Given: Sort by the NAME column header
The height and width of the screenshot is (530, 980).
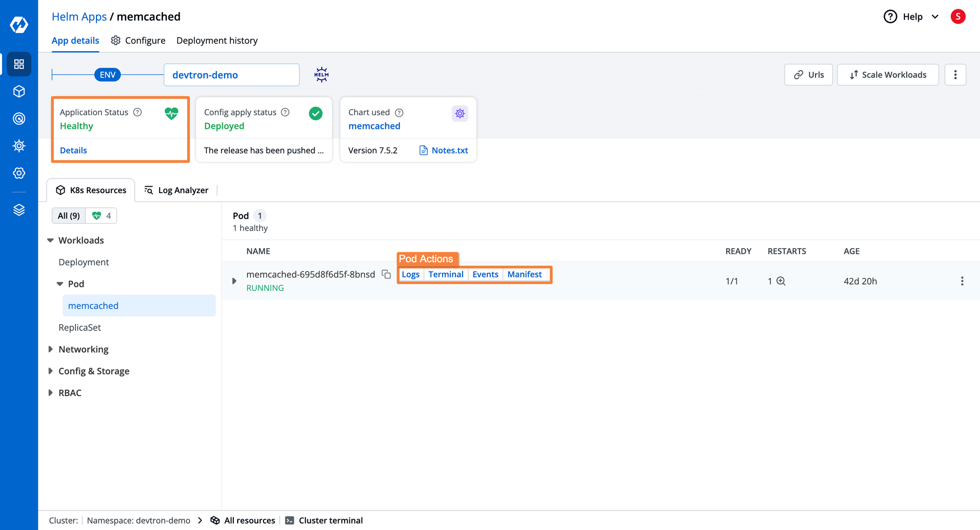Looking at the screenshot, I should point(258,251).
